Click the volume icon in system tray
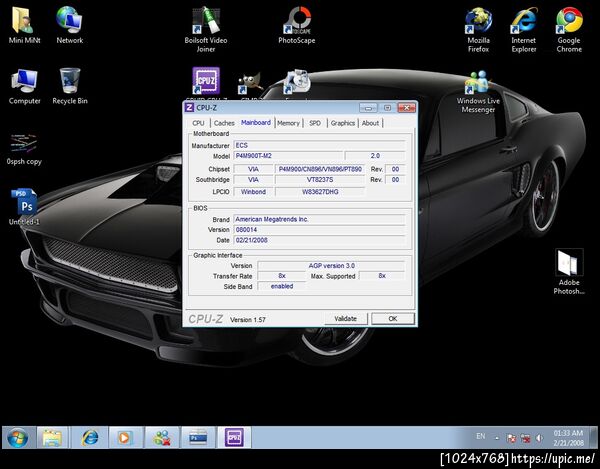Screen dimensions: 600x469 (x=539, y=438)
